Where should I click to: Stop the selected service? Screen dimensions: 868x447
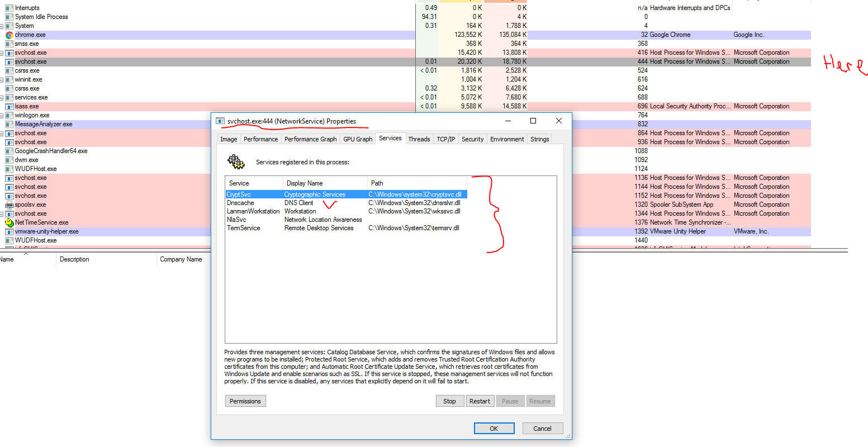(449, 401)
